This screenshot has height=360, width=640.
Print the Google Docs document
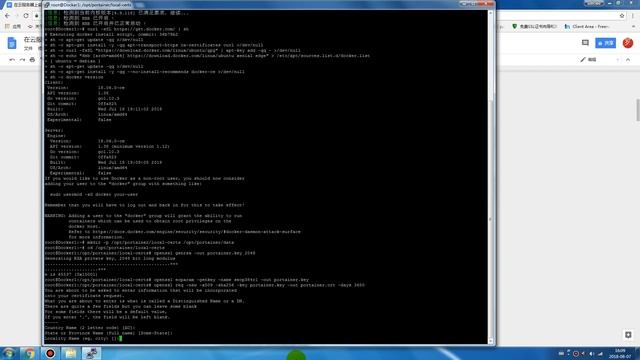(32, 60)
